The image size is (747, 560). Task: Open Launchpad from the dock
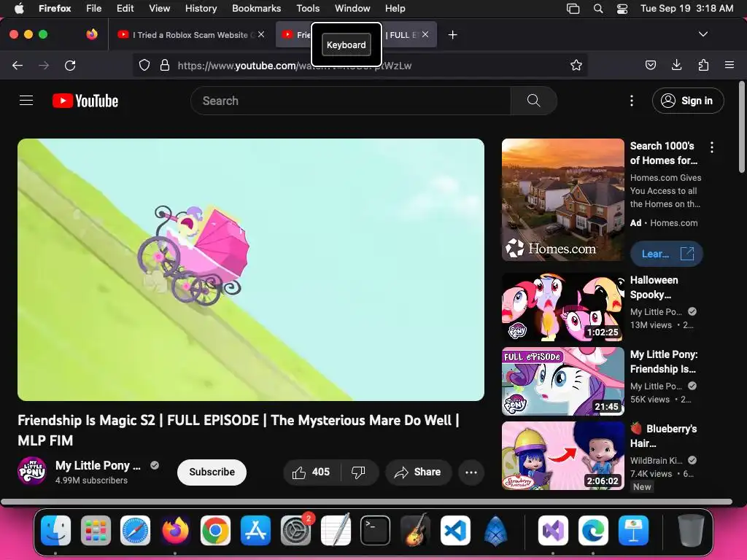click(x=96, y=530)
